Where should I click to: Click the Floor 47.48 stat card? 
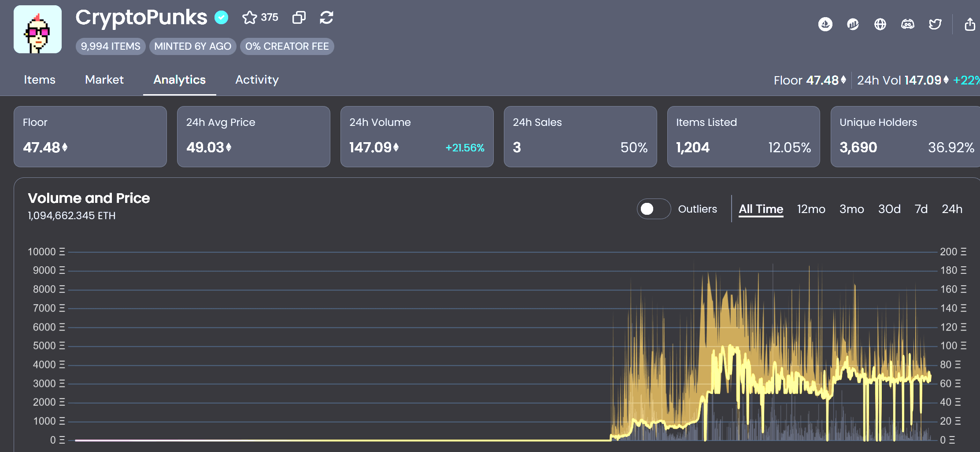click(90, 136)
